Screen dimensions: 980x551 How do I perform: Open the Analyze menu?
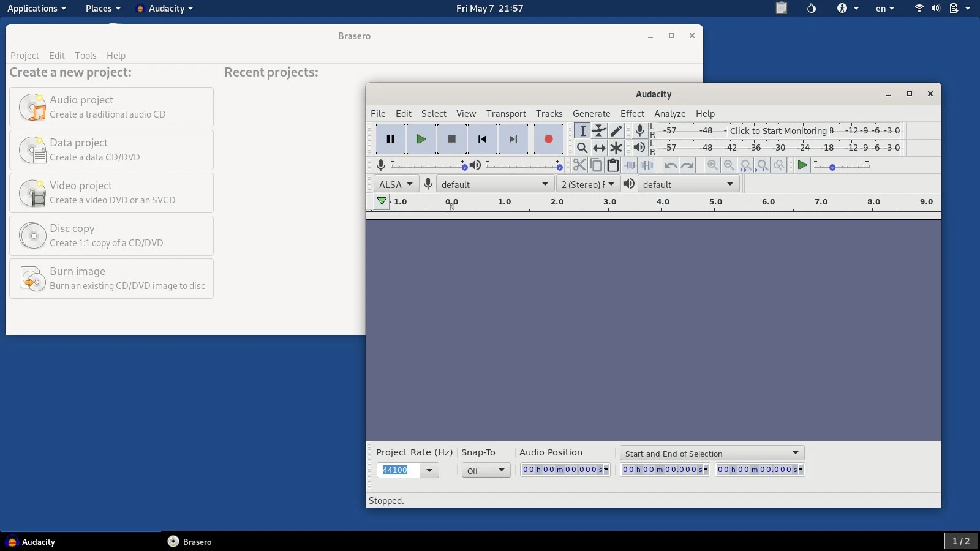[x=669, y=114]
